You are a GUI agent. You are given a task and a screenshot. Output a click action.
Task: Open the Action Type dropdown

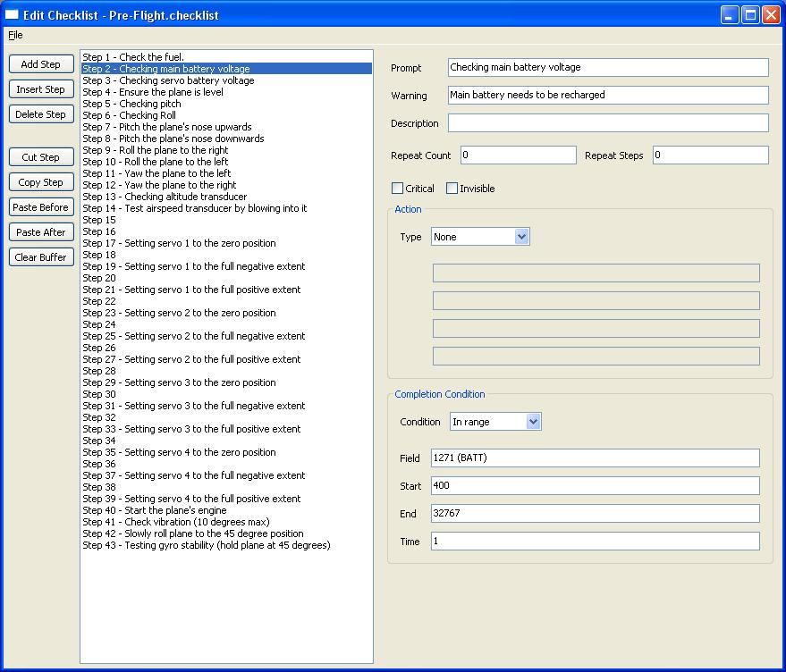click(520, 236)
